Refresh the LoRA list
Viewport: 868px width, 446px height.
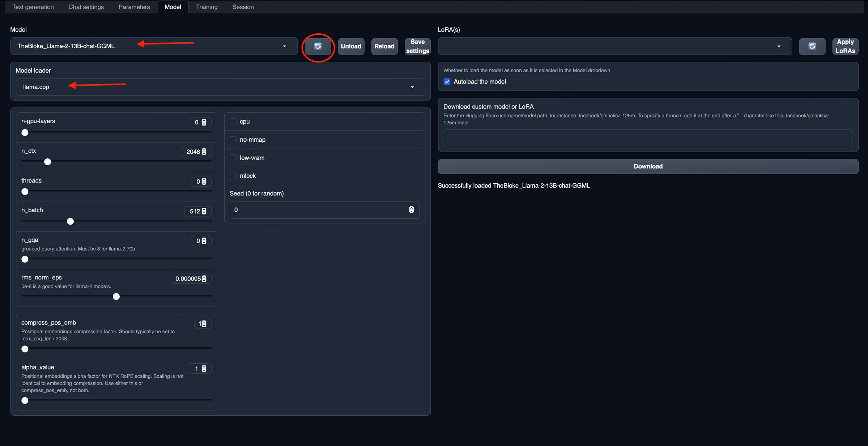(x=812, y=46)
